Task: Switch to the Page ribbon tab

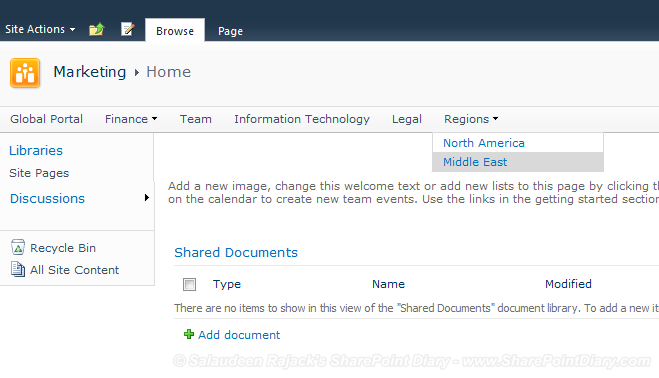Action: click(230, 31)
